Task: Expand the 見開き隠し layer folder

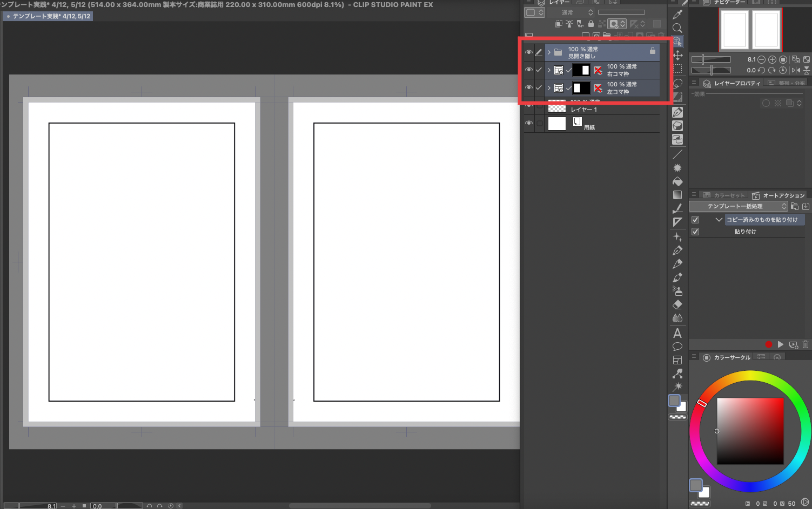Action: (549, 52)
